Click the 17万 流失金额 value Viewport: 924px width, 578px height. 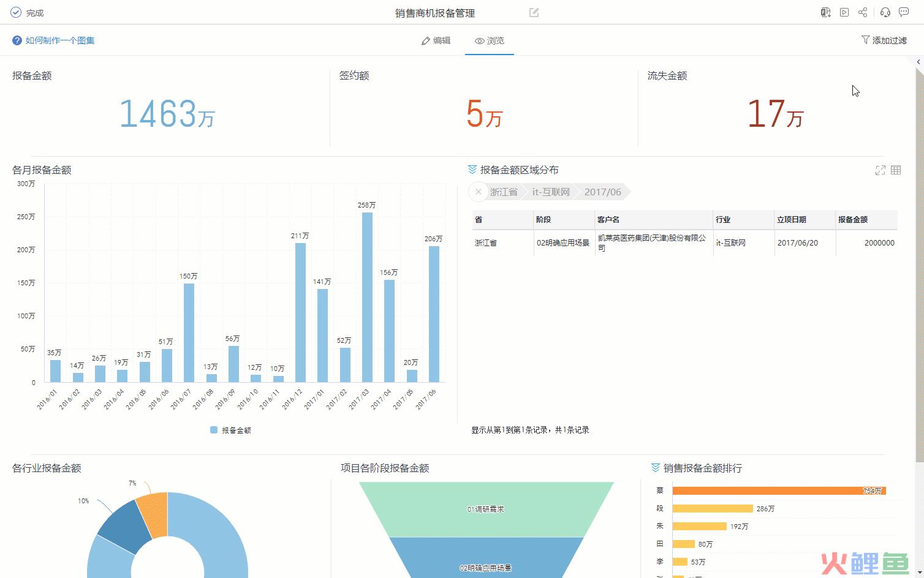point(775,114)
